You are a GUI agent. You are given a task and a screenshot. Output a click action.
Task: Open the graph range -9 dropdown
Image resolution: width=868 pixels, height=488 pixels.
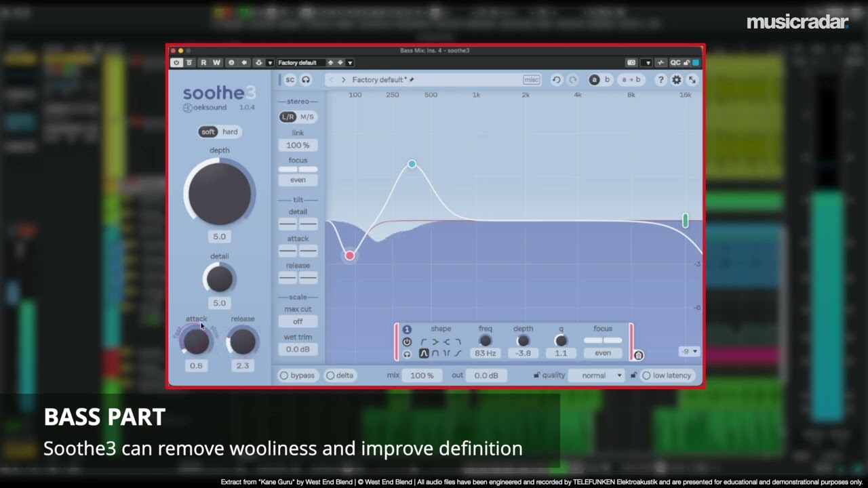(689, 351)
